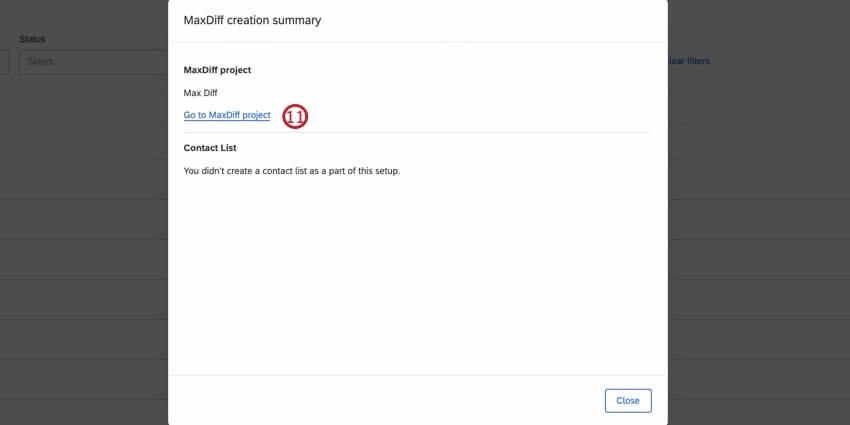Select the MaxDiff project section heading
Screen dimensions: 850x425
(x=217, y=70)
